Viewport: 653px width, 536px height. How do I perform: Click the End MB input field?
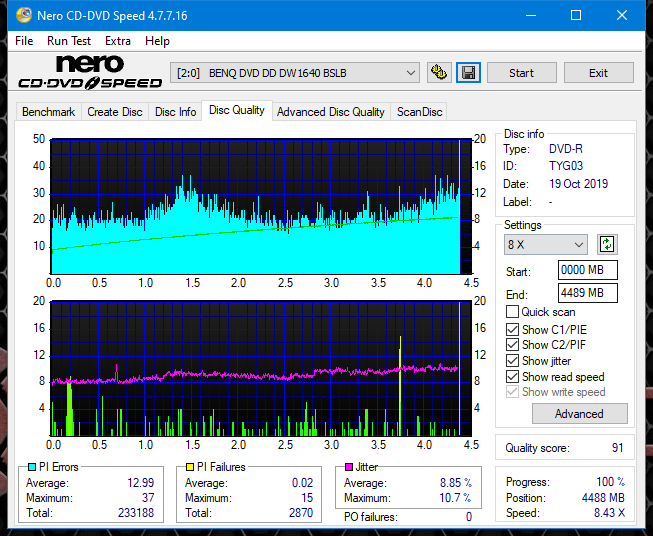588,293
